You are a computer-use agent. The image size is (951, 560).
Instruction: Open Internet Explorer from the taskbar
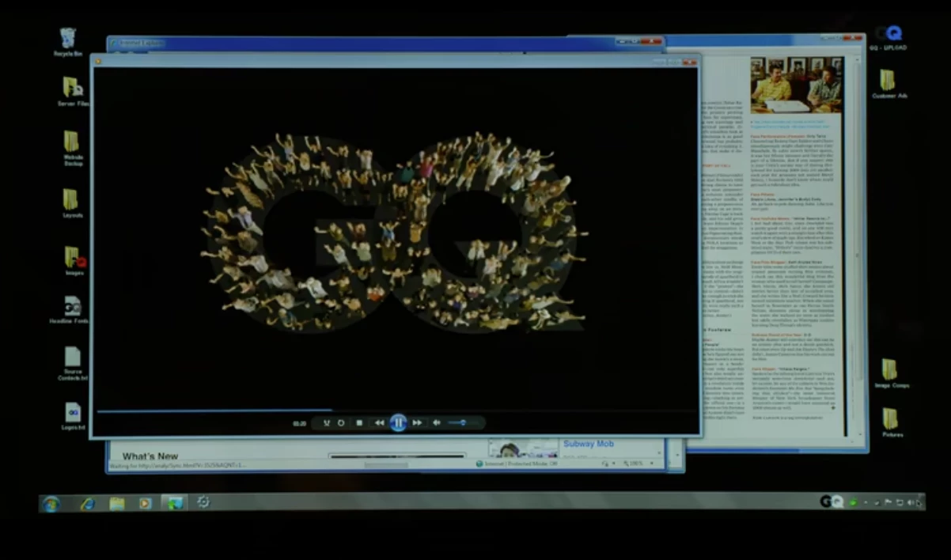[87, 504]
